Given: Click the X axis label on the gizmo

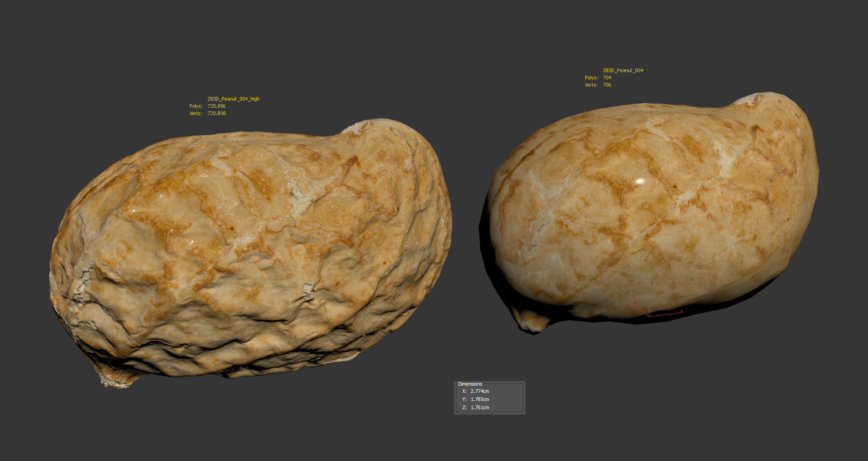Looking at the screenshot, I should click(681, 311).
